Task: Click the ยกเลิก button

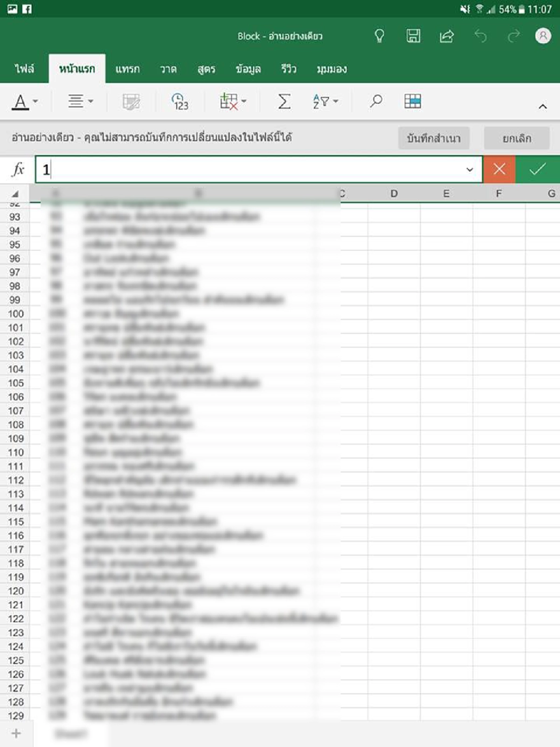Action: (517, 138)
